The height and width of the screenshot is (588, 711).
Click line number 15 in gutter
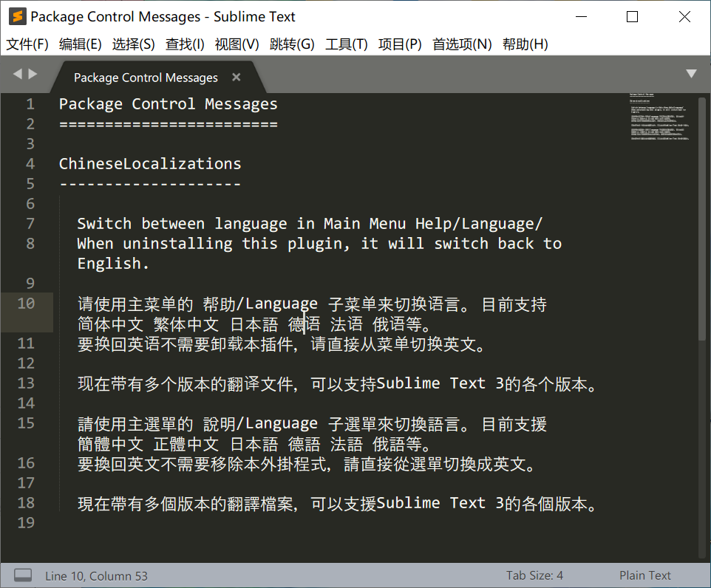coord(26,423)
